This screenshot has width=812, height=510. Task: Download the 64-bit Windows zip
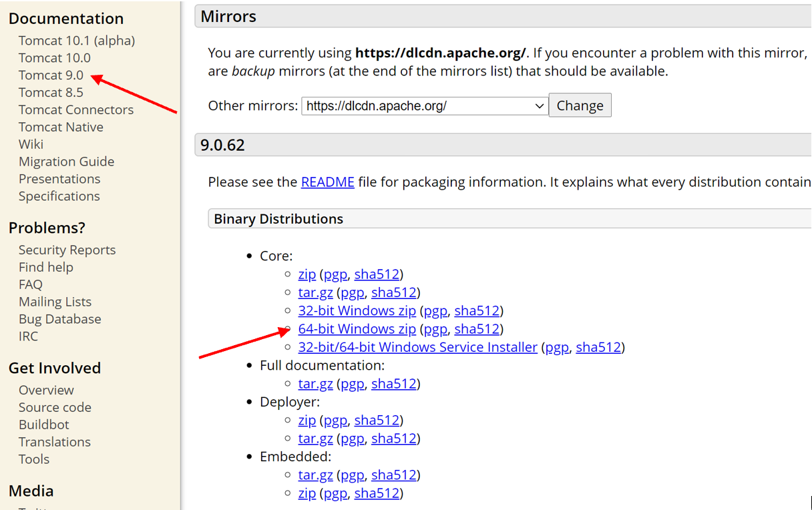[357, 329]
